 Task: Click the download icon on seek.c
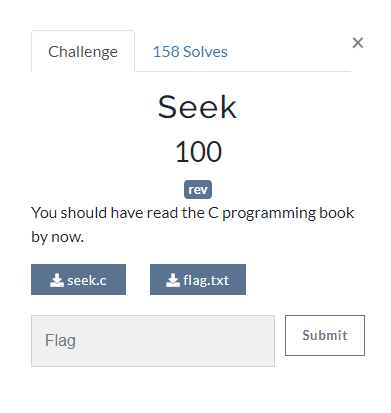click(x=57, y=280)
